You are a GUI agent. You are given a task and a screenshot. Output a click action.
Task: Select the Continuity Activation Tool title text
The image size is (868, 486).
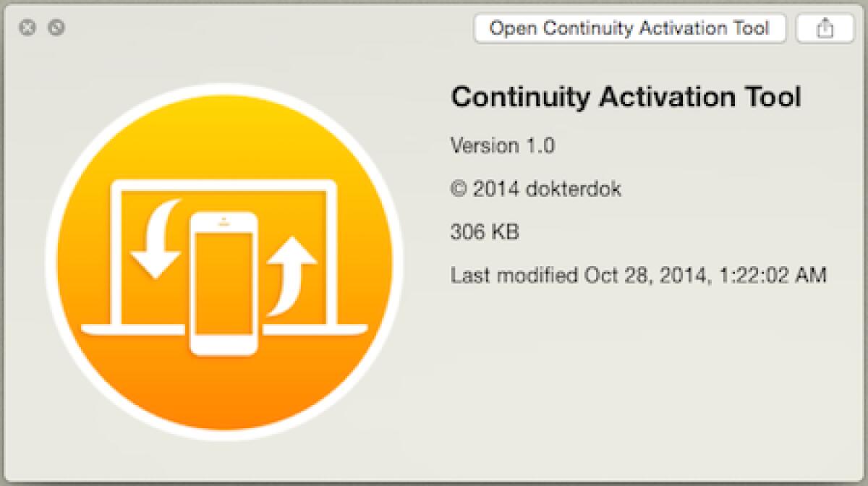626,97
